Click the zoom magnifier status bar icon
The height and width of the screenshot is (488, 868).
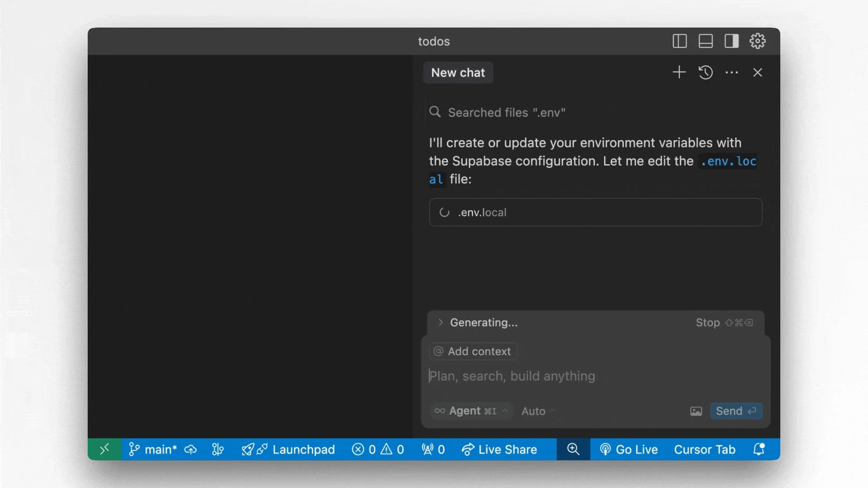point(573,450)
